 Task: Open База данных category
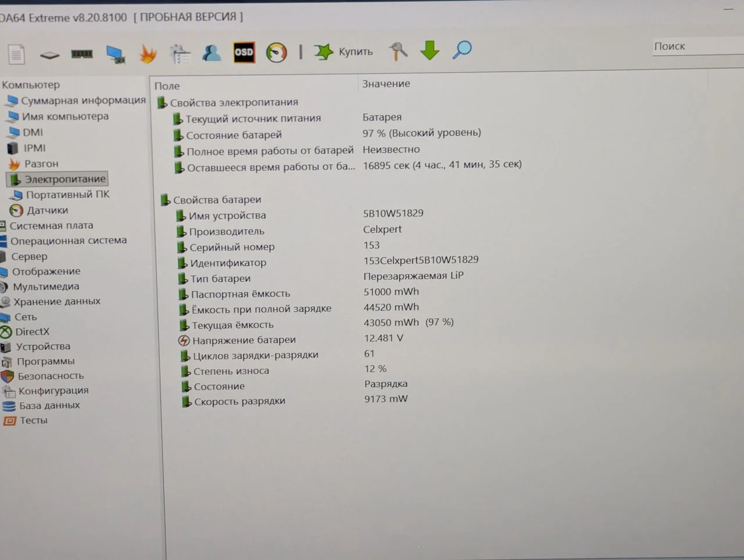click(41, 405)
